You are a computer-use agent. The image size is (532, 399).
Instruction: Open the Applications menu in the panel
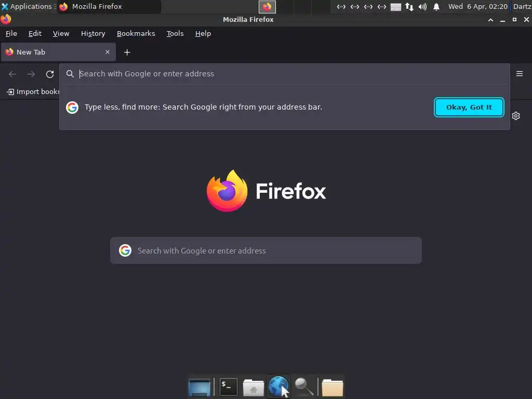(x=28, y=6)
